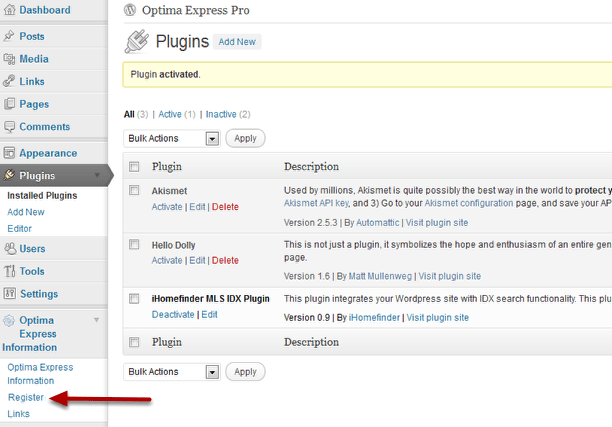Click the Appearance sidebar icon
Viewport: 612px width, 427px height.
coord(9,153)
